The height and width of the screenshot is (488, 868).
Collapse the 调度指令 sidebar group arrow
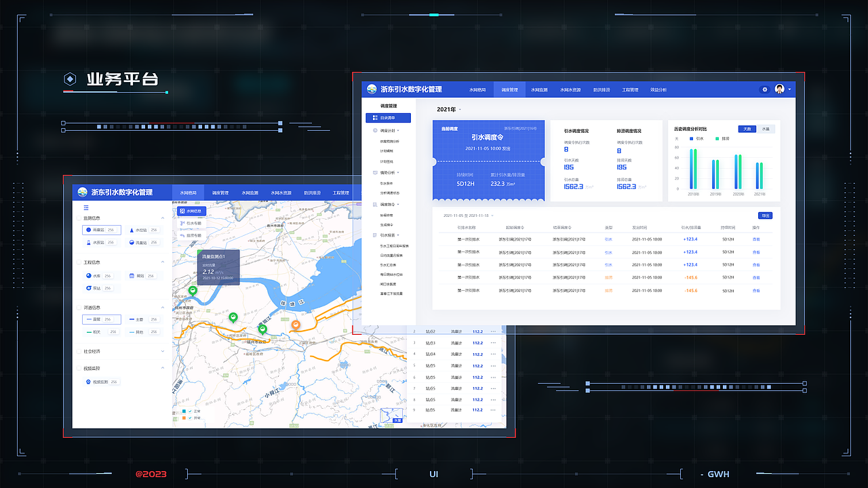pyautogui.click(x=398, y=204)
